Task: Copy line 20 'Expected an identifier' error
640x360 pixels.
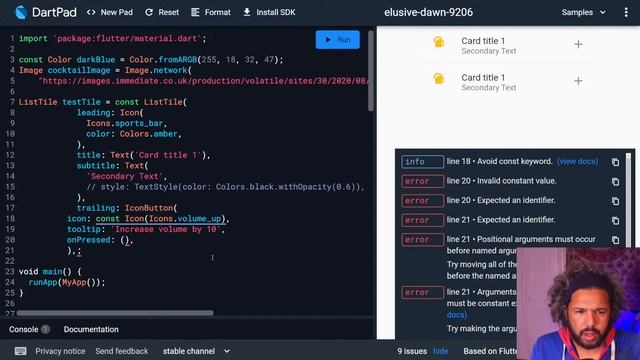Action: [616, 201]
